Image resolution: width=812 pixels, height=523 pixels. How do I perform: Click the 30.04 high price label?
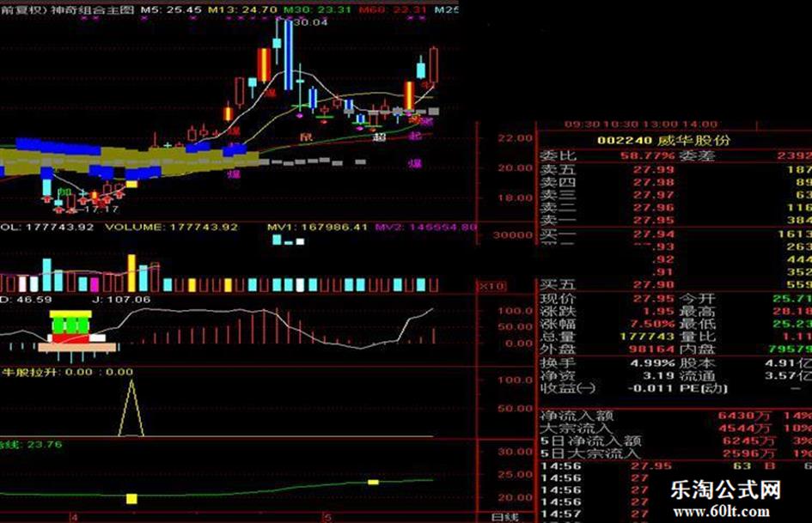point(311,22)
